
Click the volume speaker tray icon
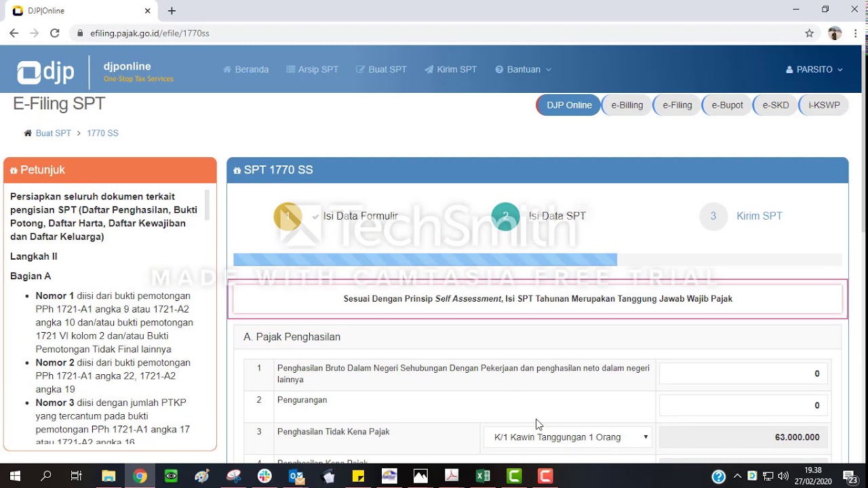(783, 476)
